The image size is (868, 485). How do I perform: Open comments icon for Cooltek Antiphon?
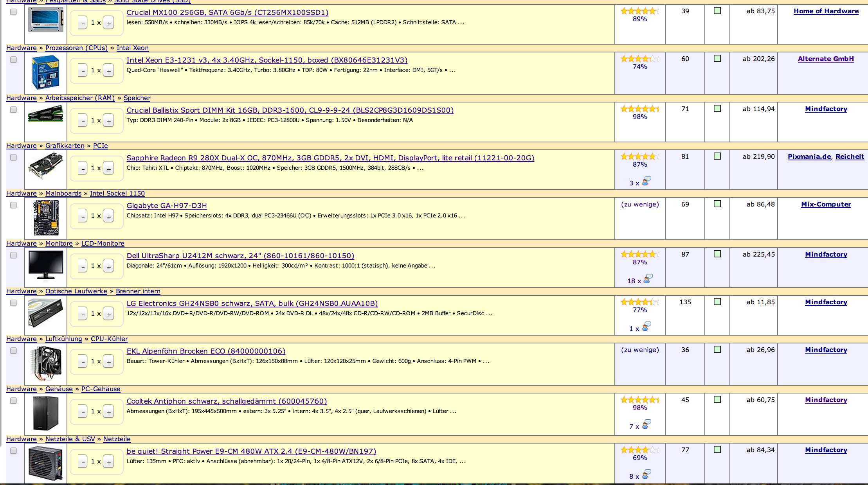tap(646, 425)
